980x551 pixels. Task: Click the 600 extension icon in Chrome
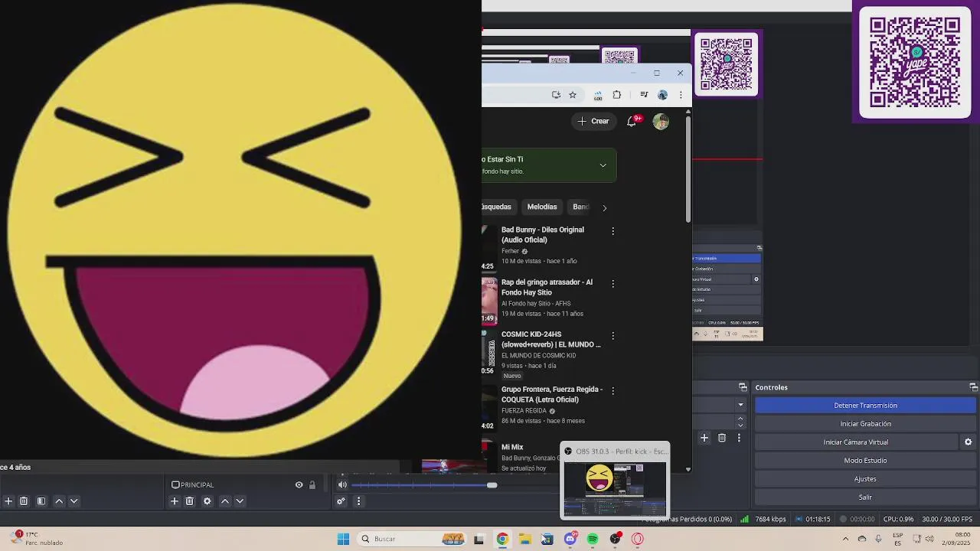click(x=598, y=95)
